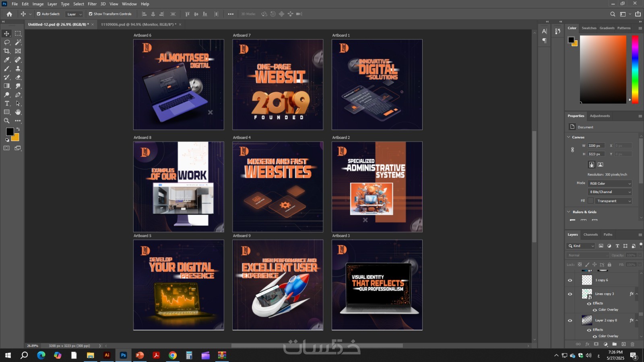The width and height of the screenshot is (644, 362).
Task: Select the Horizontal Type tool
Action: [7, 103]
